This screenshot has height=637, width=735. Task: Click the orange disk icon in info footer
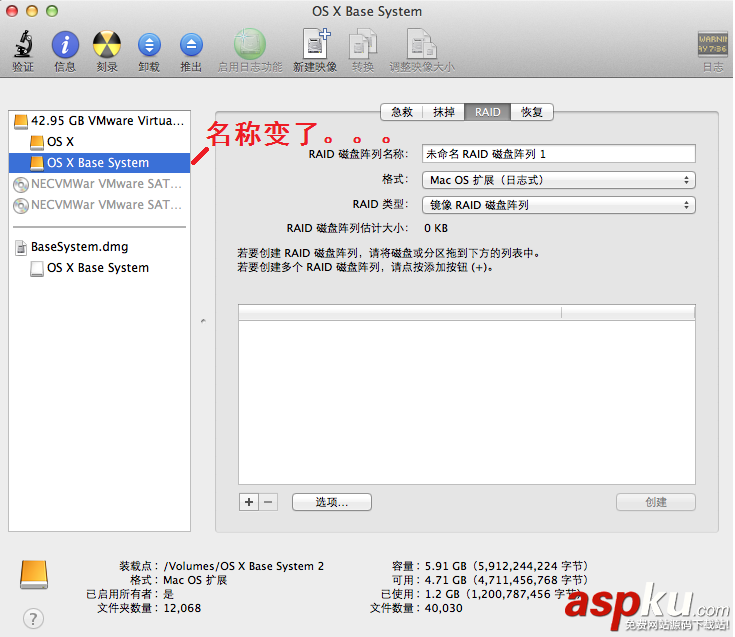point(34,575)
